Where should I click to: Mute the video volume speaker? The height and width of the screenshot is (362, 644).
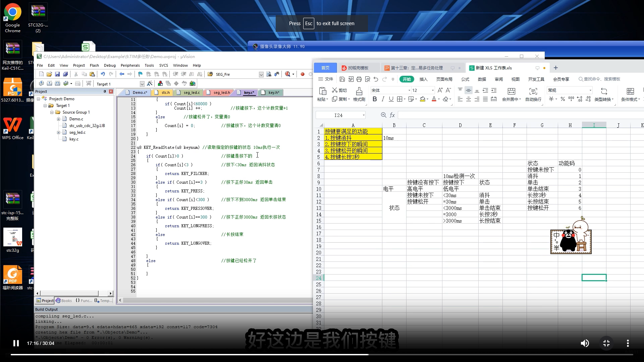pos(585,343)
